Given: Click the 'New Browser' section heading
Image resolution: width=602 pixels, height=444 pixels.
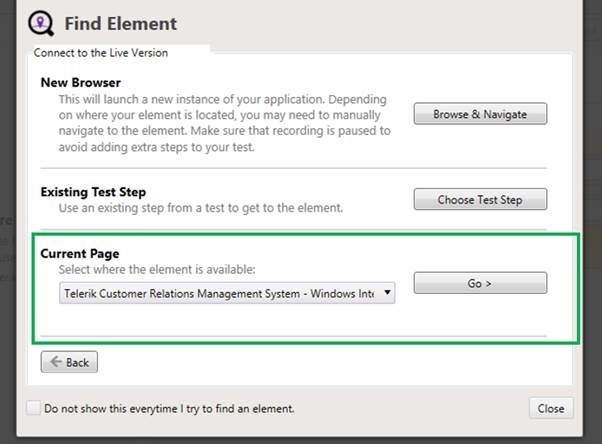Looking at the screenshot, I should [81, 83].
